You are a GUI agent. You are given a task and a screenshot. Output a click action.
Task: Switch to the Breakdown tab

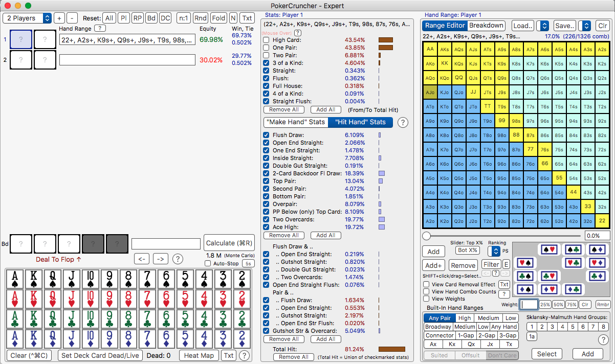pyautogui.click(x=486, y=26)
